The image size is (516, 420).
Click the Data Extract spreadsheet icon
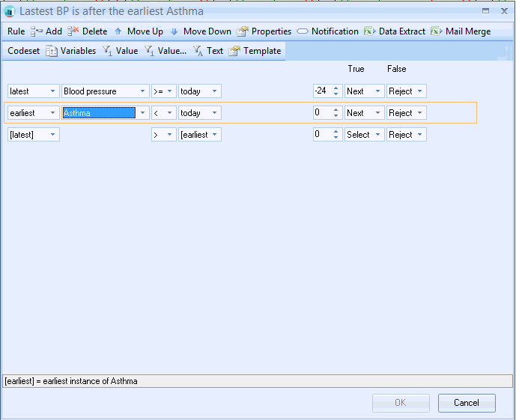[x=369, y=31]
